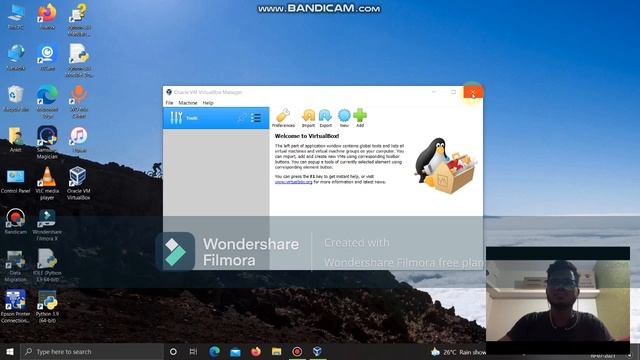Select Samsung Magician desktop shortcut

coord(47,142)
